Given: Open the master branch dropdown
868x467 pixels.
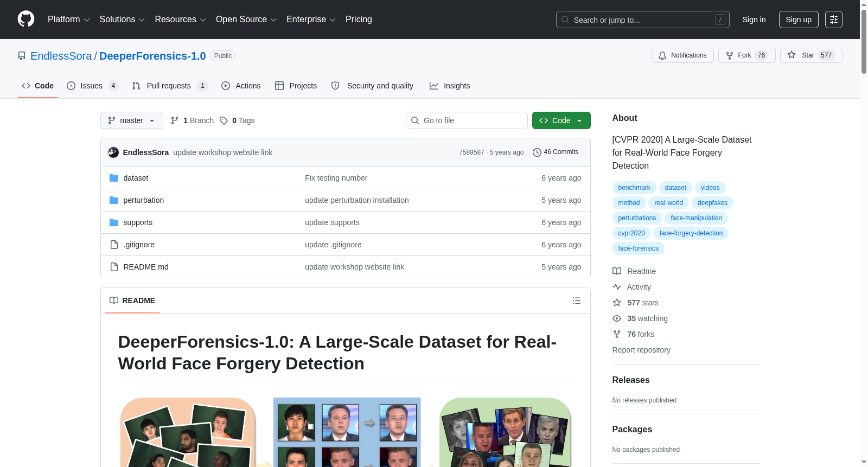Looking at the screenshot, I should (x=132, y=120).
